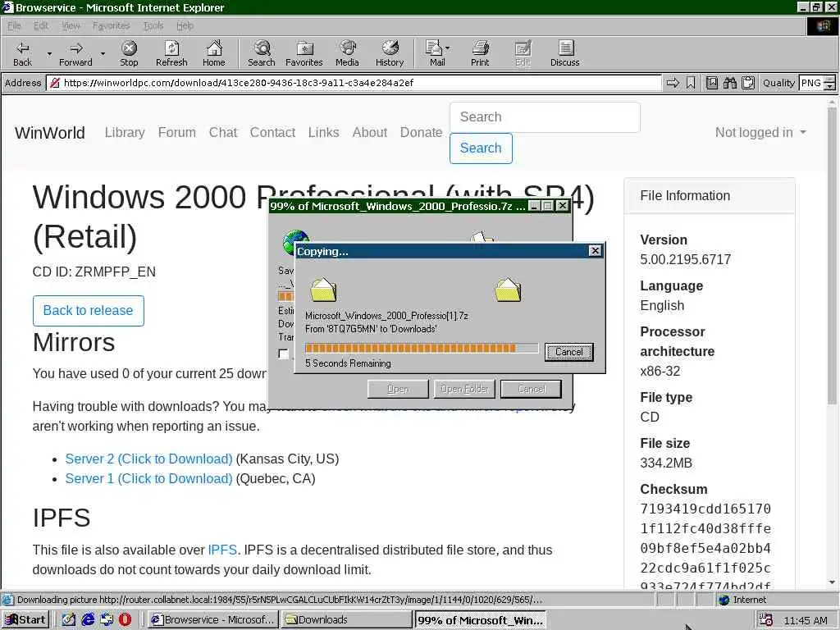This screenshot has width=840, height=630.
Task: Open the Donate link
Action: pos(421,132)
